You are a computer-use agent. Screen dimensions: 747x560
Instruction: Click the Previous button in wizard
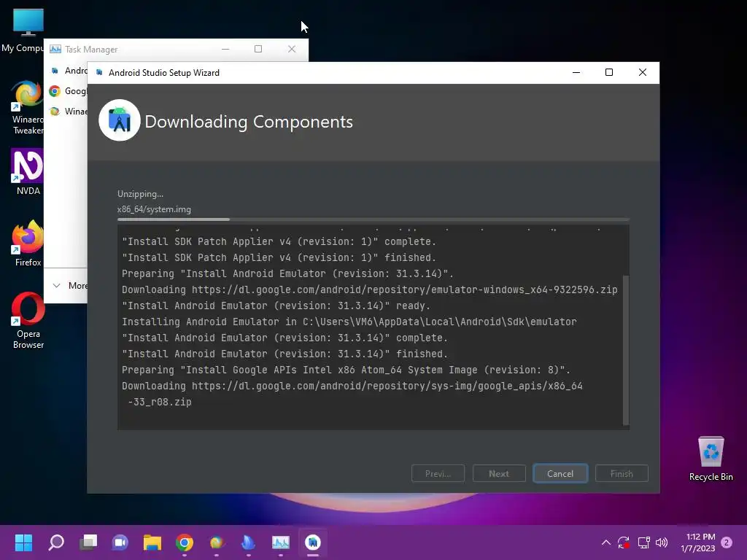tap(438, 473)
